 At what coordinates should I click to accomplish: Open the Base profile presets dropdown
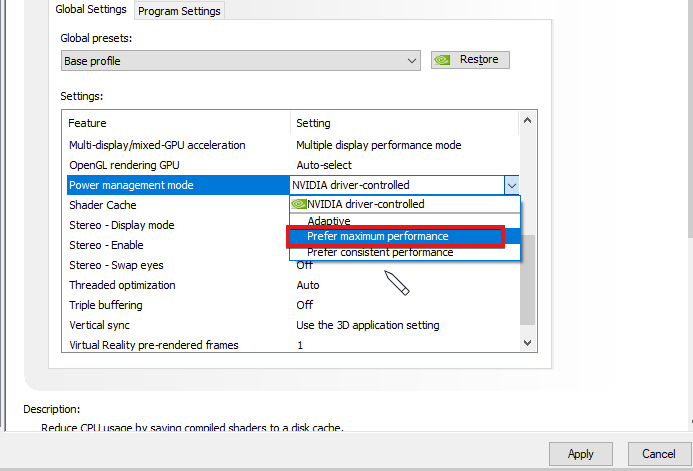click(x=240, y=61)
